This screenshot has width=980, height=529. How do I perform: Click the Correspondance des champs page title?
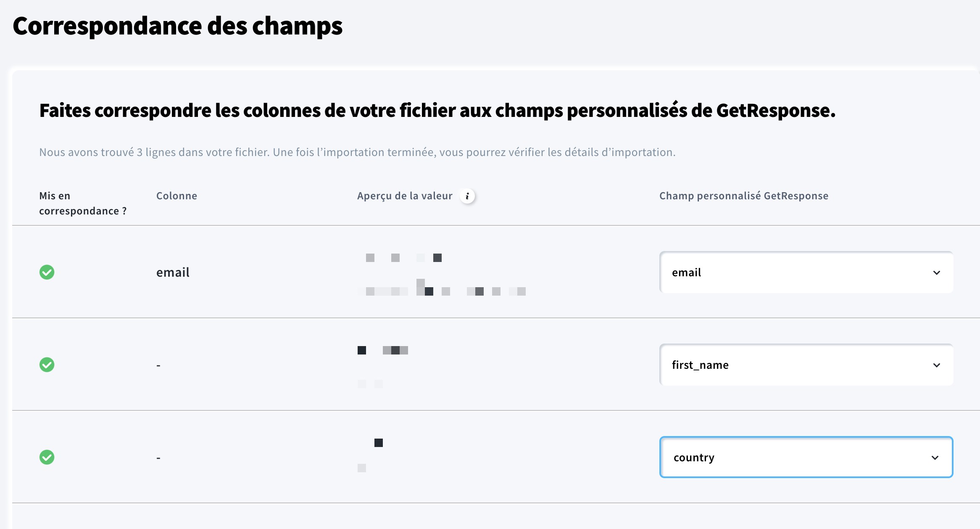tap(178, 26)
